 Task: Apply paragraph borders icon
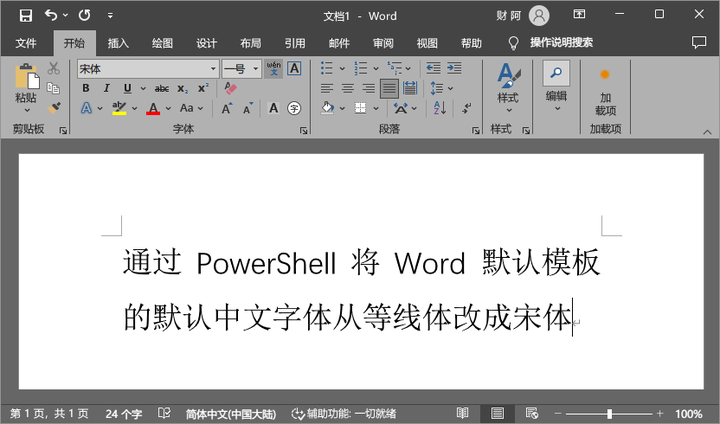[361, 108]
